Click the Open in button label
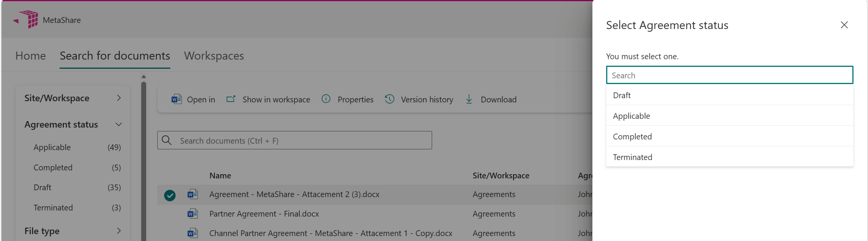Image resolution: width=868 pixels, height=241 pixels. point(201,100)
